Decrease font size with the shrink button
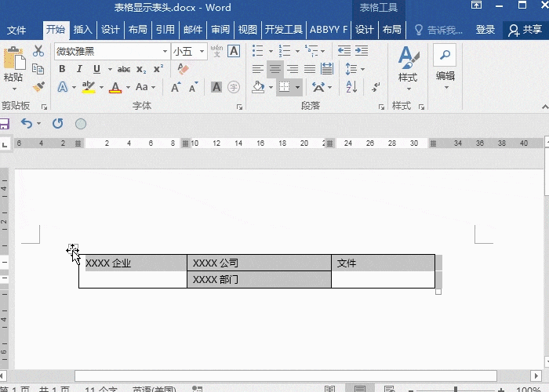 click(x=193, y=87)
